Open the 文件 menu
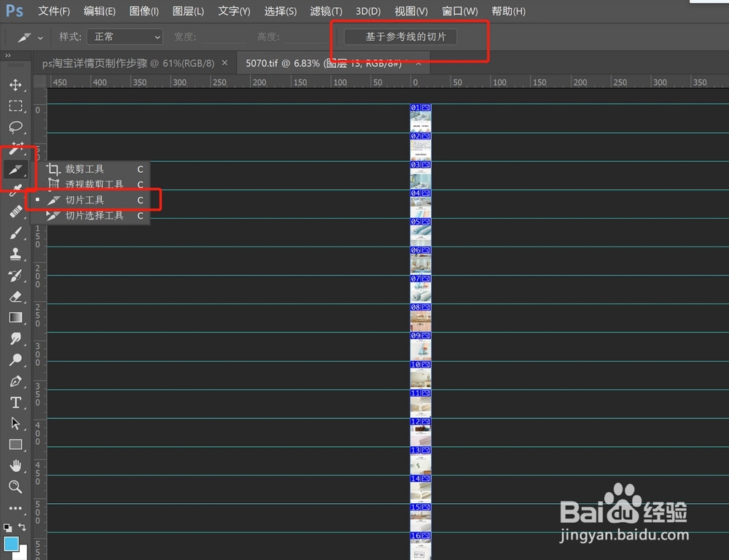This screenshot has width=729, height=560. click(53, 11)
